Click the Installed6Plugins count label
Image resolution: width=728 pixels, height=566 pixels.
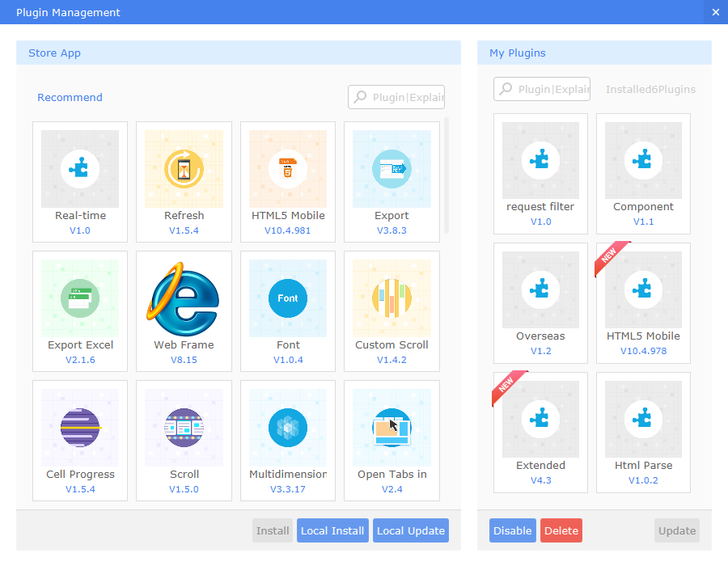(650, 90)
